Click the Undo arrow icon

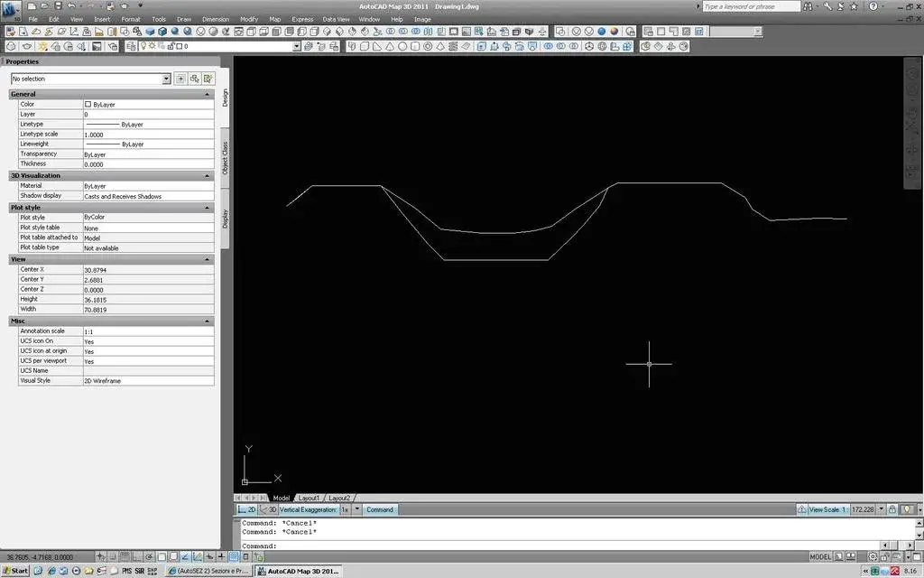point(71,6)
